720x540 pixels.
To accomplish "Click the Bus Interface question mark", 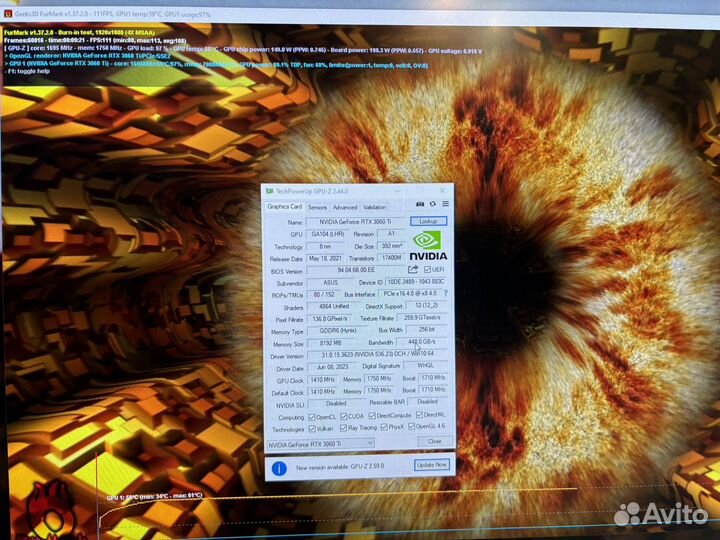I will pyautogui.click(x=445, y=293).
